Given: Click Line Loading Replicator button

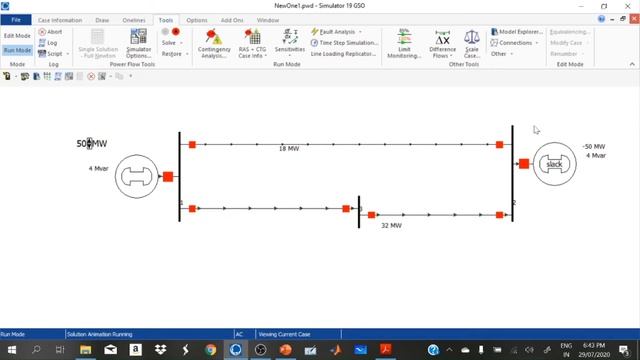Looking at the screenshot, I should (x=343, y=54).
